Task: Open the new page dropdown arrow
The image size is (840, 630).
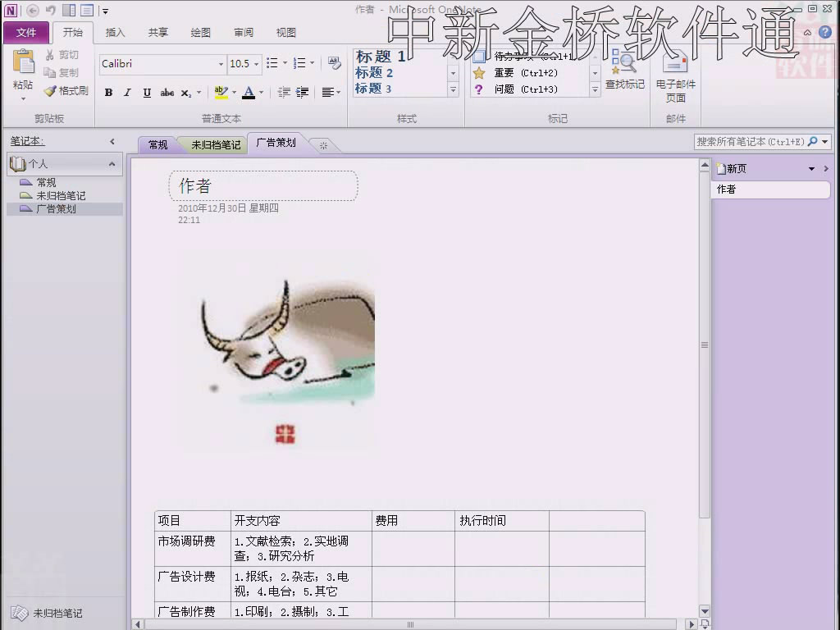Action: click(811, 169)
